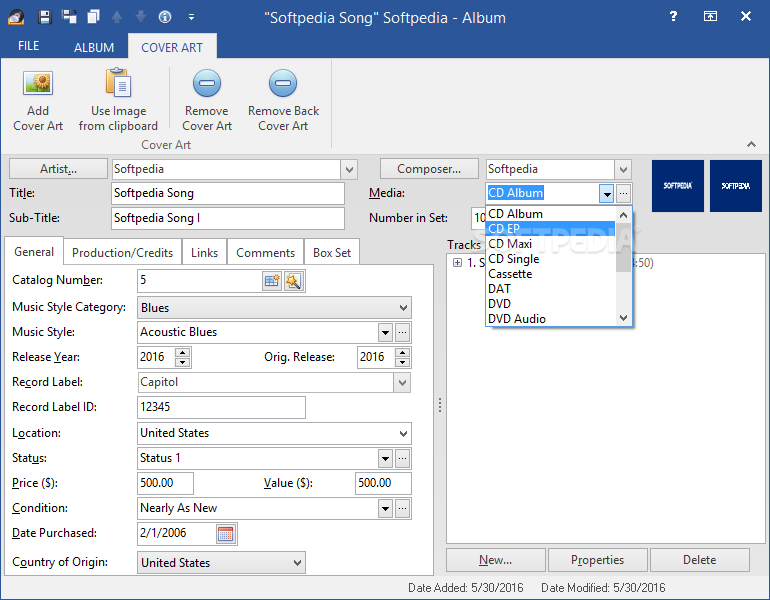Viewport: 770px width, 600px height.
Task: Click the Delete track button
Action: point(699,560)
